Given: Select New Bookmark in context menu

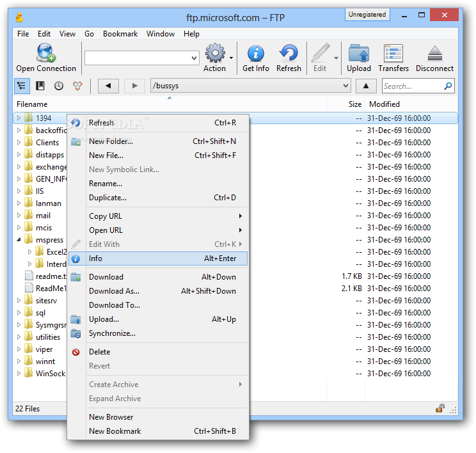Looking at the screenshot, I should 158,431.
